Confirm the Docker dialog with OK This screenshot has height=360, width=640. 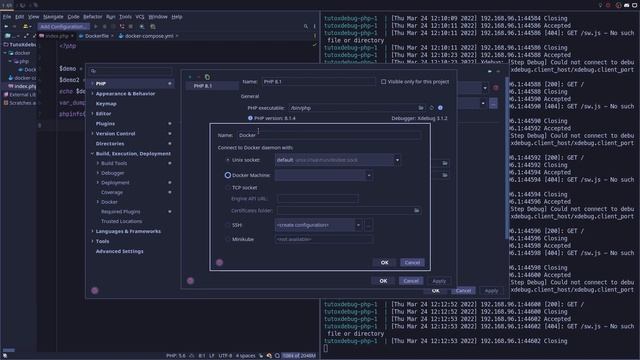point(384,262)
